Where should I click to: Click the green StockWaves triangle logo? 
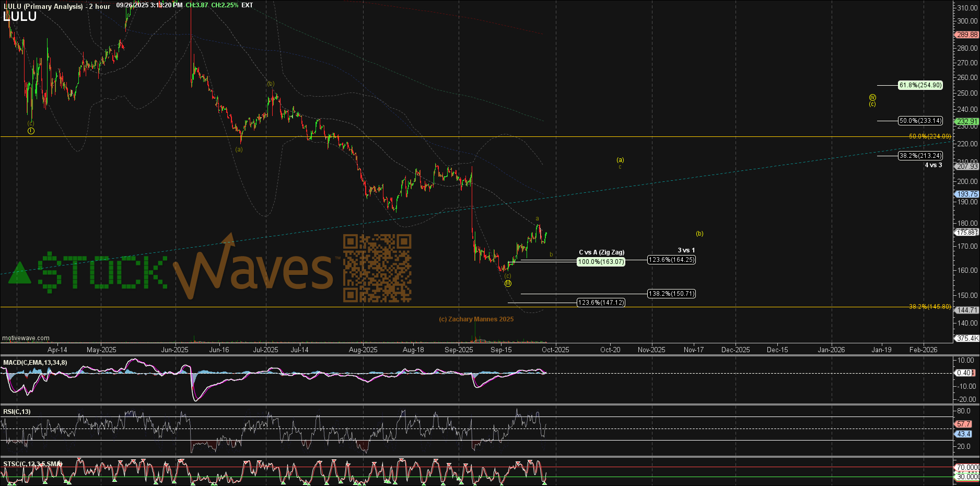point(20,273)
